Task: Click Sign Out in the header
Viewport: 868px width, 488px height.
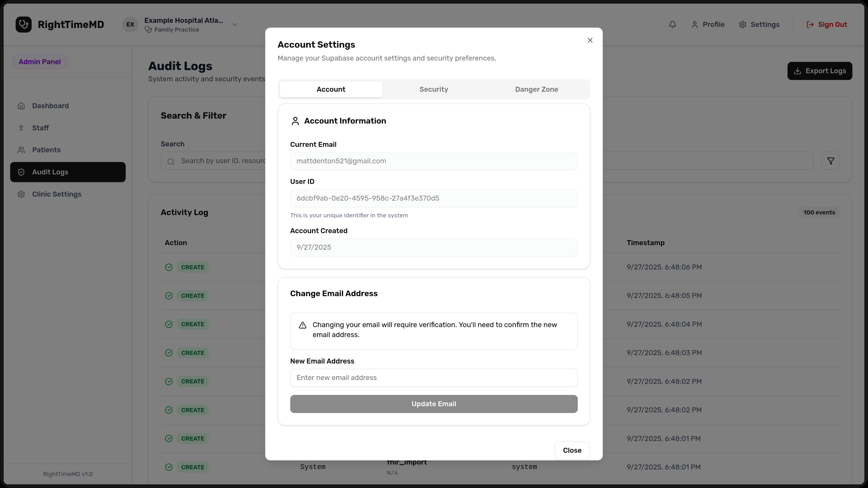Action: [826, 25]
